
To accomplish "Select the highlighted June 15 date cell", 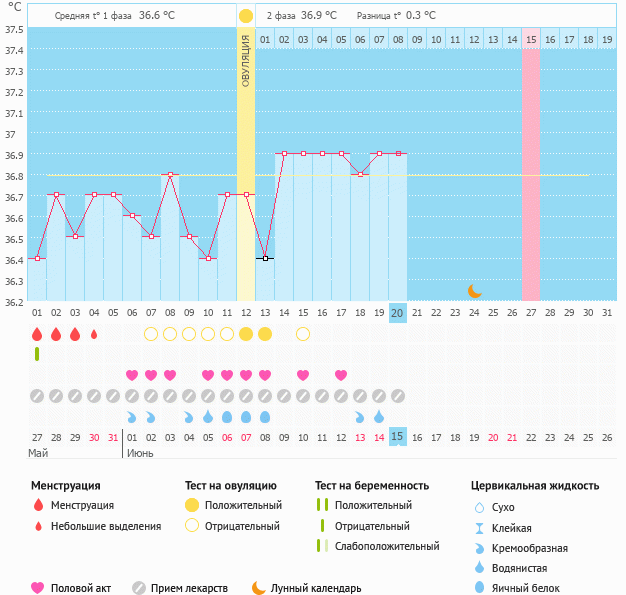I will (397, 437).
